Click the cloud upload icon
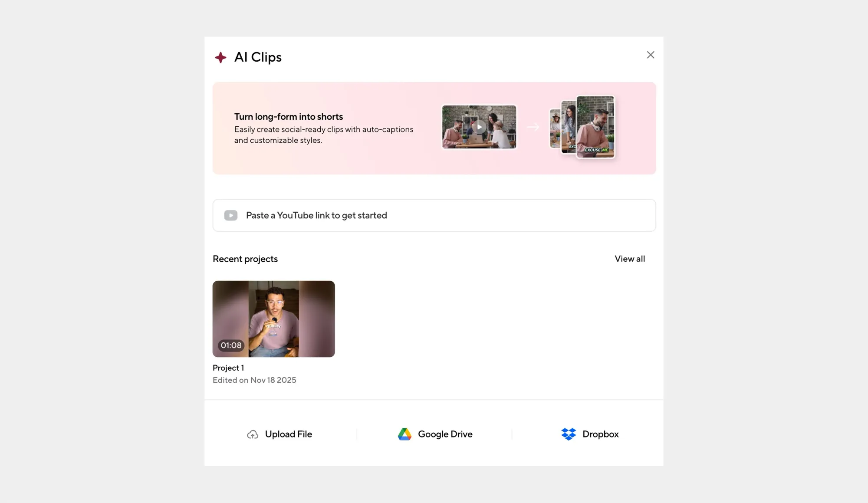The height and width of the screenshot is (503, 868). coord(253,434)
